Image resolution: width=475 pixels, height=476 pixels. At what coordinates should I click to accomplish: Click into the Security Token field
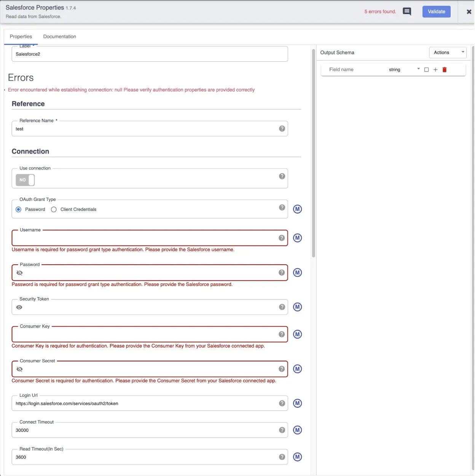pos(150,307)
